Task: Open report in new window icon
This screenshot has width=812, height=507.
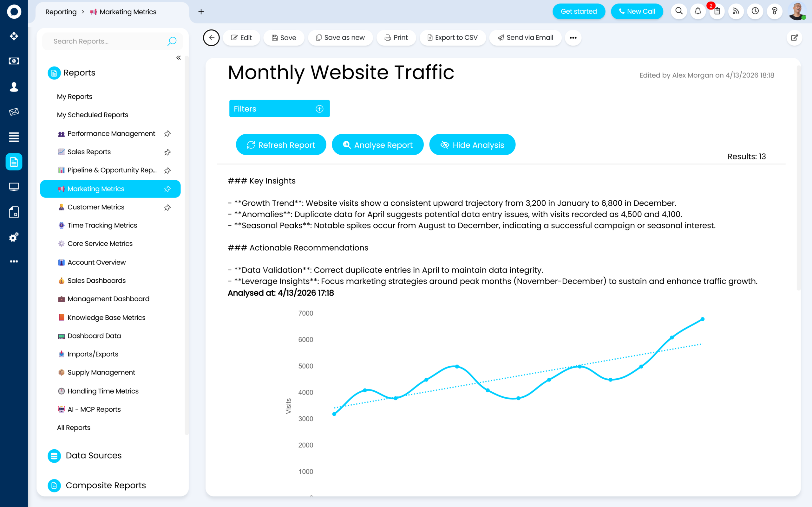Action: coord(794,38)
